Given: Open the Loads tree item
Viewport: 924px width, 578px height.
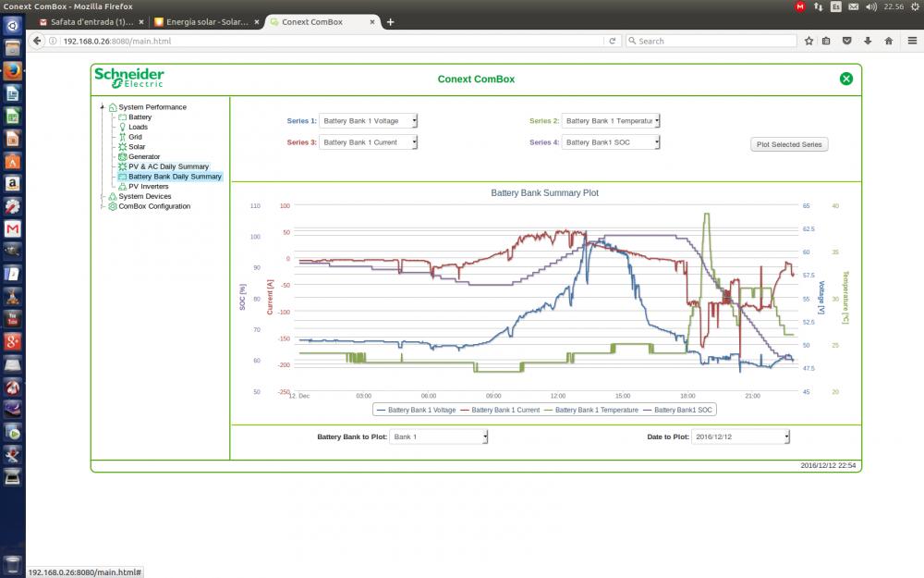Looking at the screenshot, I should pos(138,127).
